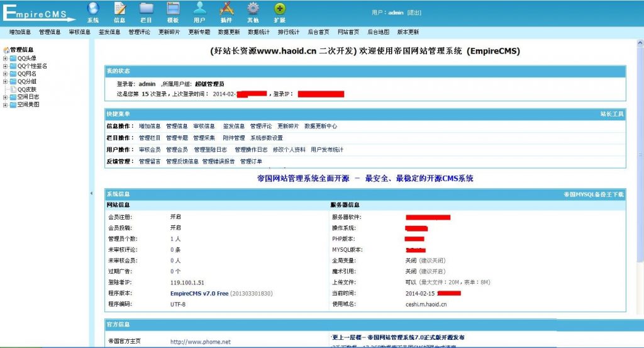644x348 pixels.
Task: Open the 用户 person icon menu
Action: (x=199, y=13)
